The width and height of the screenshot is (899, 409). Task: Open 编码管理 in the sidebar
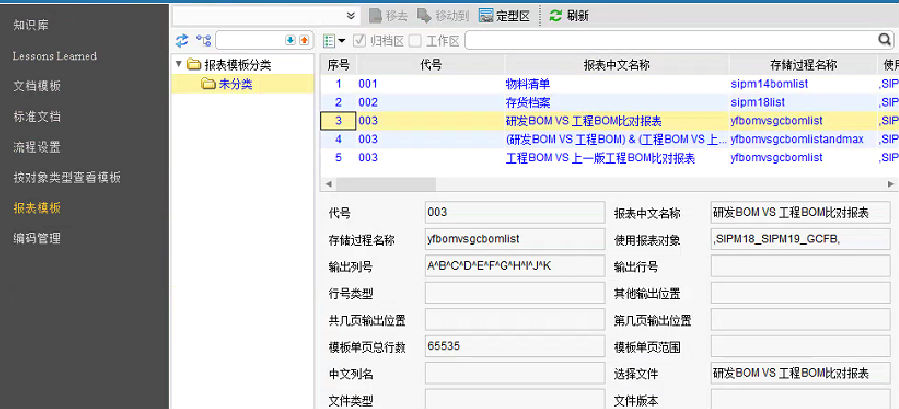coord(37,239)
